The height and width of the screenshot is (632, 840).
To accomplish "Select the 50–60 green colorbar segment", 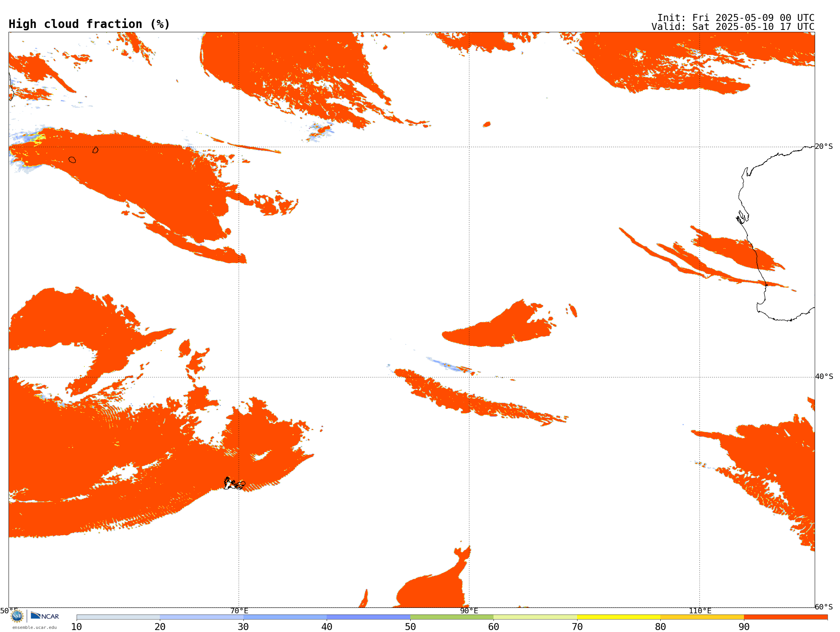I will coord(452,617).
